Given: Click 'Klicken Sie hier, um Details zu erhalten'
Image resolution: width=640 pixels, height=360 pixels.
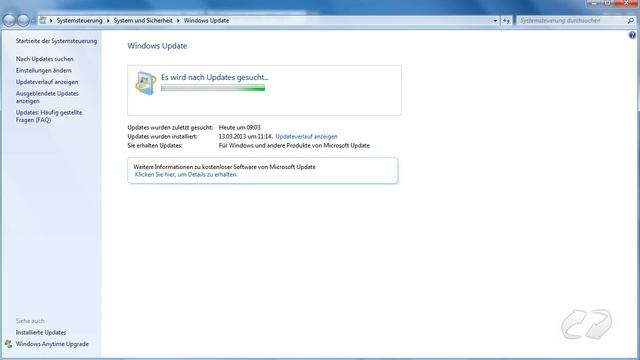Looking at the screenshot, I should 186,175.
